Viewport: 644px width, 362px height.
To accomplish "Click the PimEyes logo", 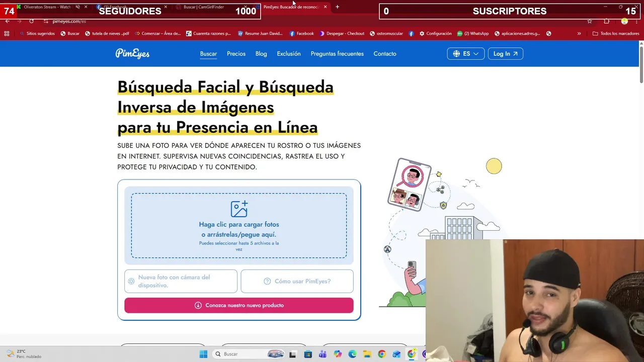I will tap(132, 53).
